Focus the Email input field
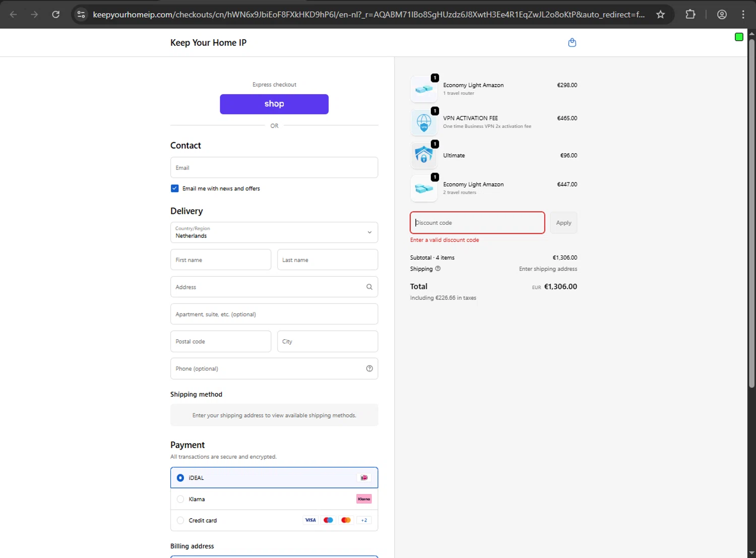 coord(274,167)
